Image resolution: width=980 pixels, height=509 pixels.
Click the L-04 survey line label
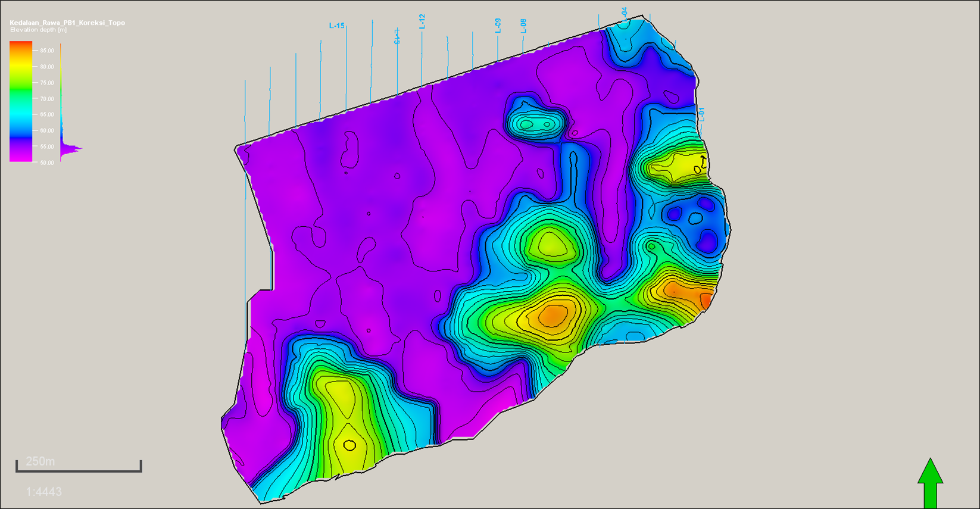coord(625,13)
